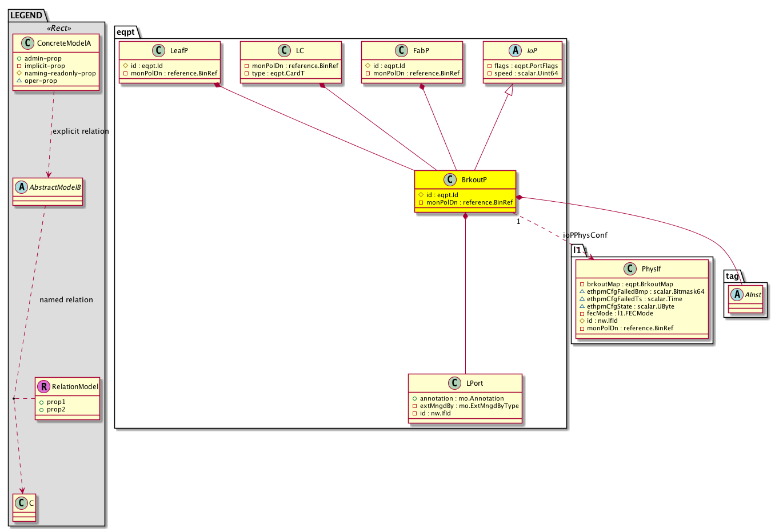Viewport: 779px width, 532px height.
Task: Click the 'named relation' label text
Action: click(66, 300)
